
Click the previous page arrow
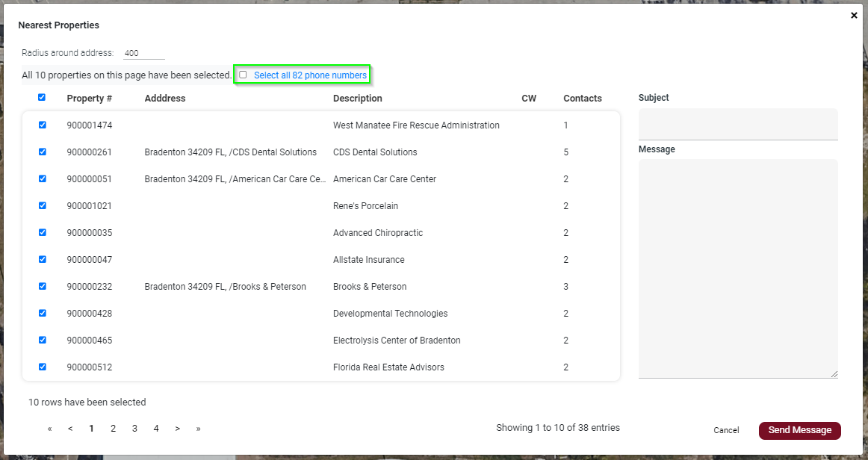pos(70,429)
